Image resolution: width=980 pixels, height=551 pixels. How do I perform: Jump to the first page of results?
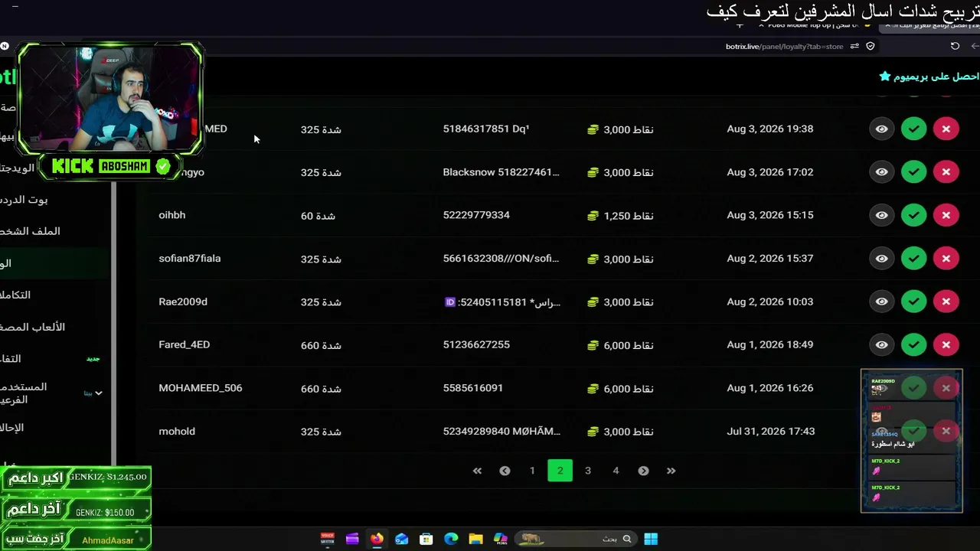(x=477, y=471)
